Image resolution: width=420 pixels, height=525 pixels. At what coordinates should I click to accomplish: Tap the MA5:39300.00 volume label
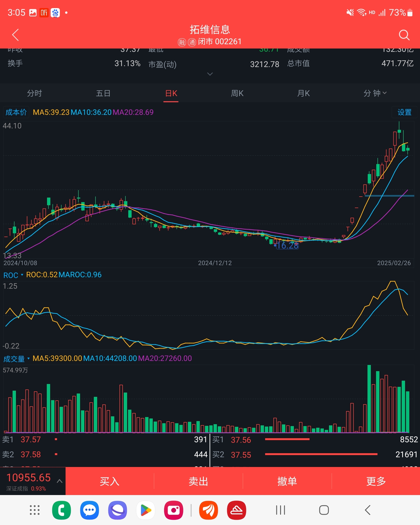[x=57, y=359]
